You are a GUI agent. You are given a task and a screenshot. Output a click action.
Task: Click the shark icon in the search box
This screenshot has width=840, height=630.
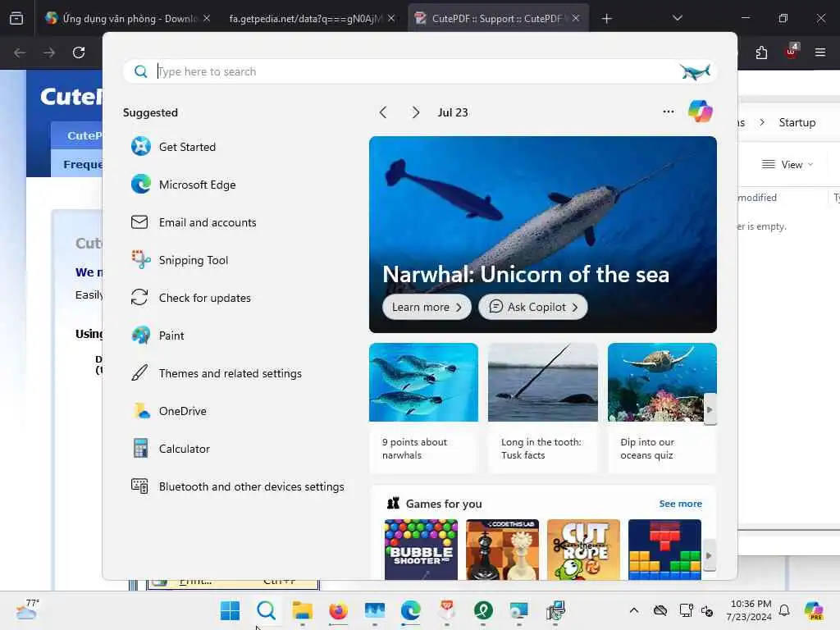click(x=695, y=71)
